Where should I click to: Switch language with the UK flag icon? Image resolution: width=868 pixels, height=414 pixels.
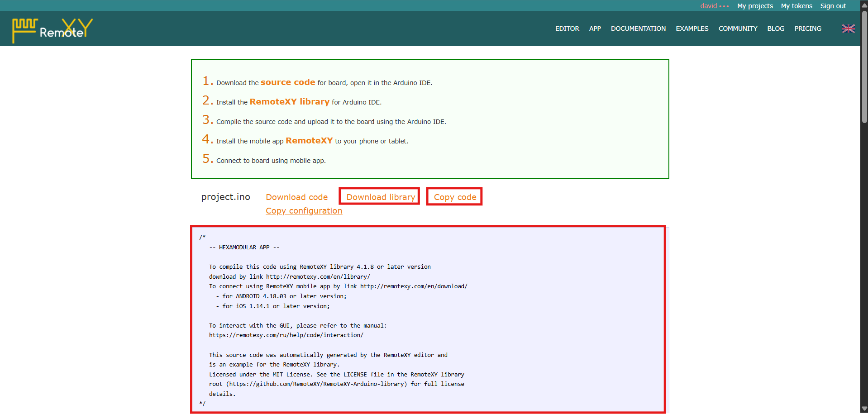pyautogui.click(x=848, y=29)
